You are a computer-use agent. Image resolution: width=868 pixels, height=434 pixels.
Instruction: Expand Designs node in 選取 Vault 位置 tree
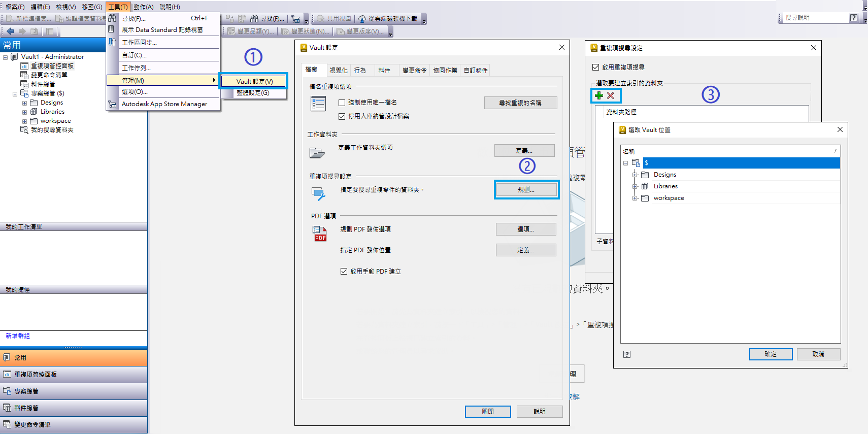pos(635,175)
